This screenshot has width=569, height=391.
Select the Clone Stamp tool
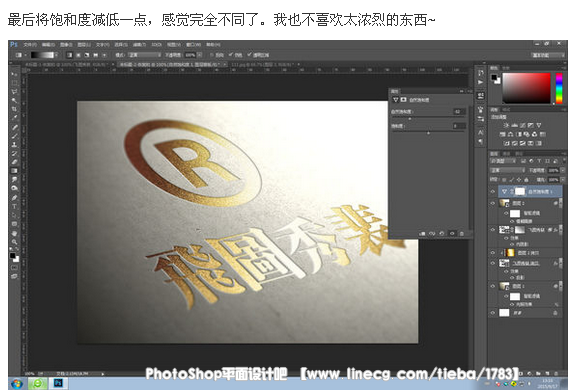click(14, 144)
